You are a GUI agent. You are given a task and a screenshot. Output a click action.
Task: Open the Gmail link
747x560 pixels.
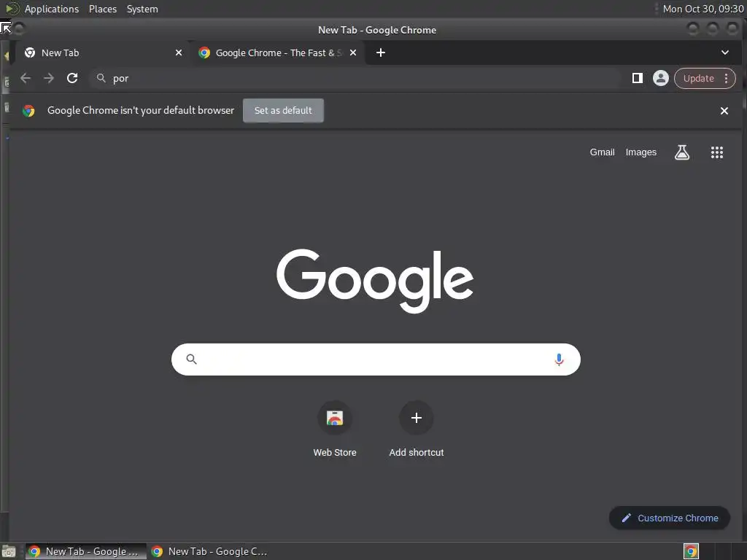(x=602, y=152)
